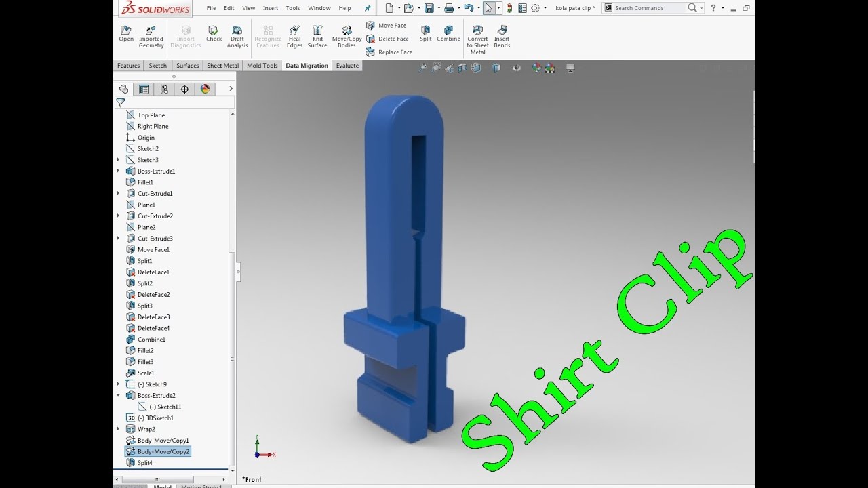The height and width of the screenshot is (488, 868).
Task: Open the DimXpertManager crosshair tab
Action: (184, 89)
